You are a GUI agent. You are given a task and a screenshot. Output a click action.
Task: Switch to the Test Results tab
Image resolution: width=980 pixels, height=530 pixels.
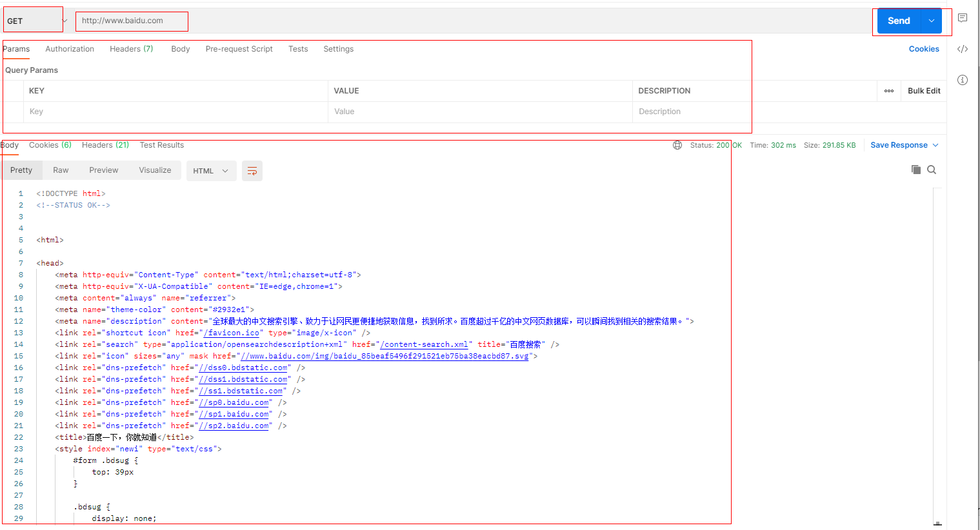(x=162, y=145)
